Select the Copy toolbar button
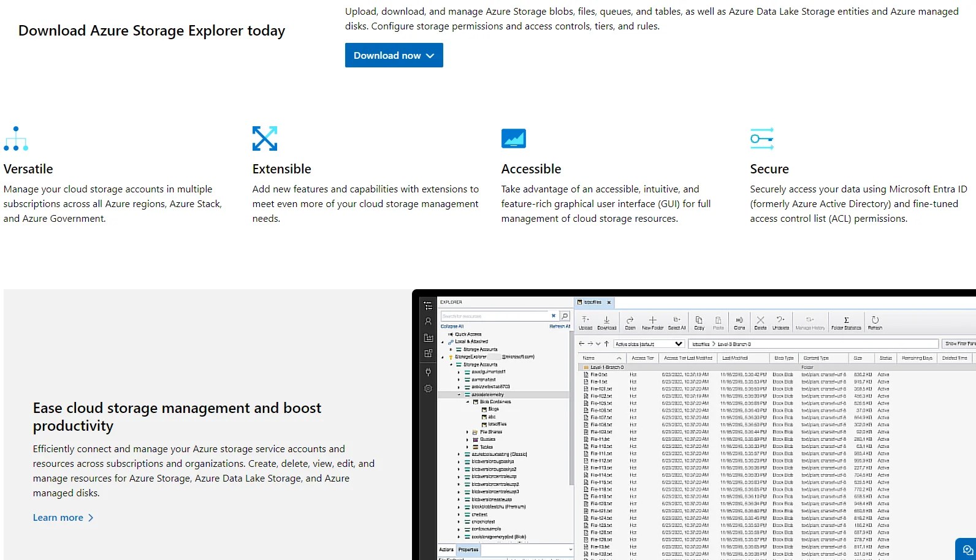 tap(700, 323)
